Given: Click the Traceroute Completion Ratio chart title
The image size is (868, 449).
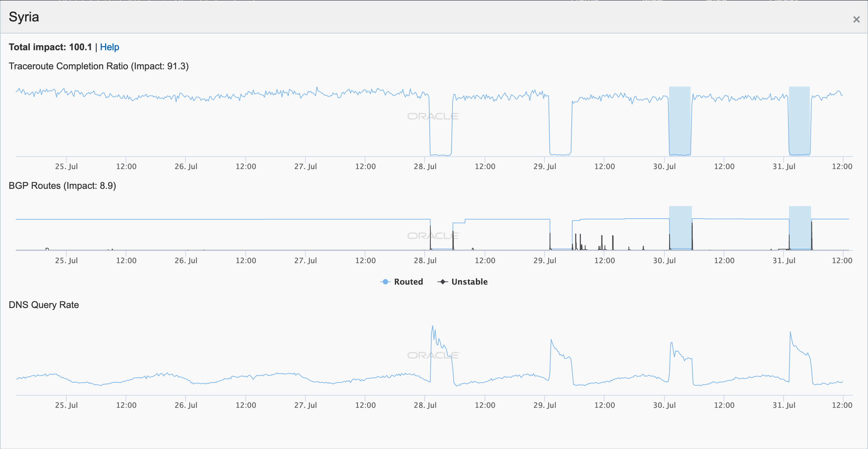Looking at the screenshot, I should click(98, 66).
